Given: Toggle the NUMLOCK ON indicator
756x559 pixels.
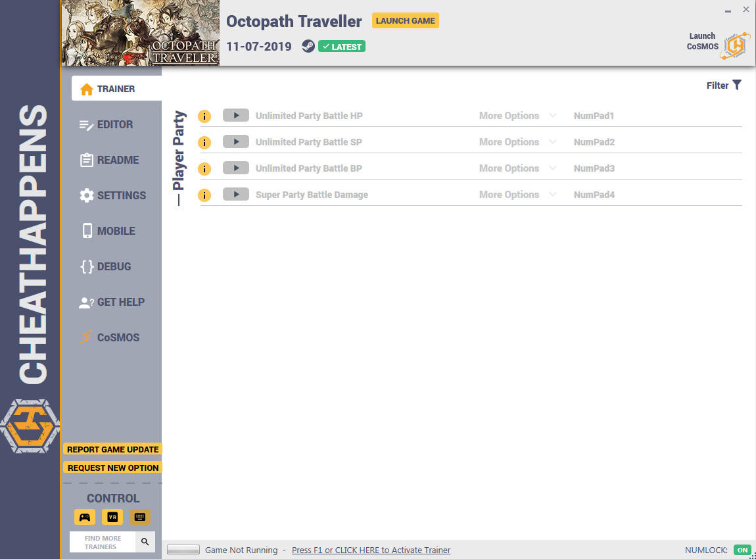Looking at the screenshot, I should click(742, 550).
